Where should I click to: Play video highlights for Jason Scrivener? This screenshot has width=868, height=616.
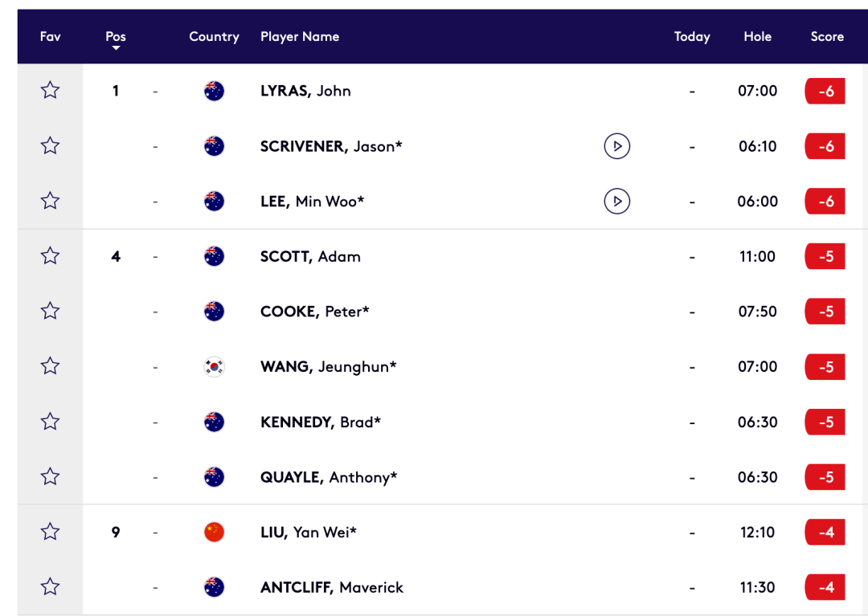click(x=616, y=146)
